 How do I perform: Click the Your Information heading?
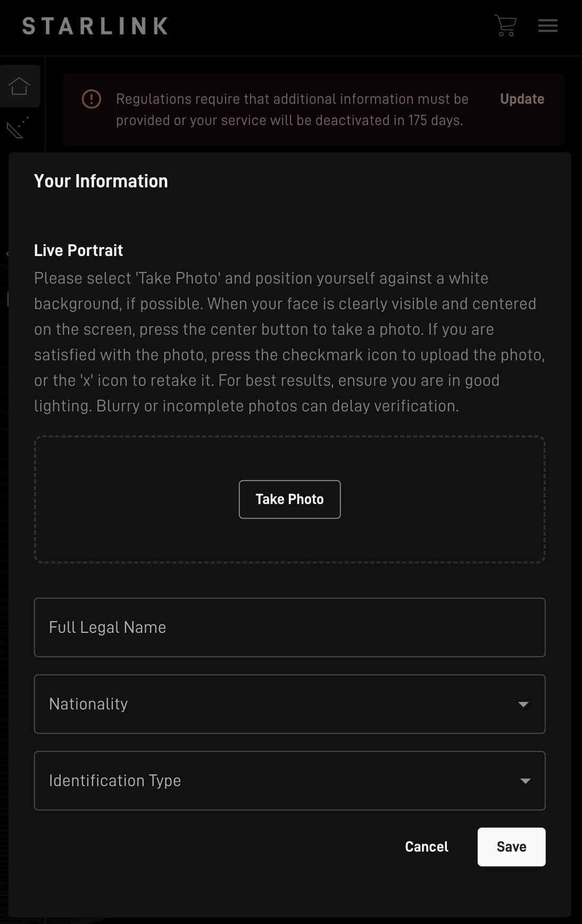point(101,181)
